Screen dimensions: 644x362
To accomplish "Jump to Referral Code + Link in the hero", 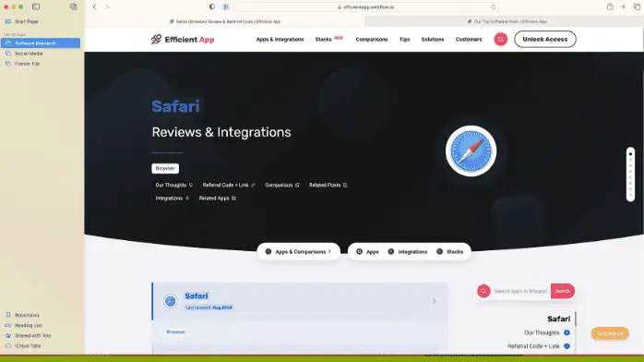I will 229,186.
